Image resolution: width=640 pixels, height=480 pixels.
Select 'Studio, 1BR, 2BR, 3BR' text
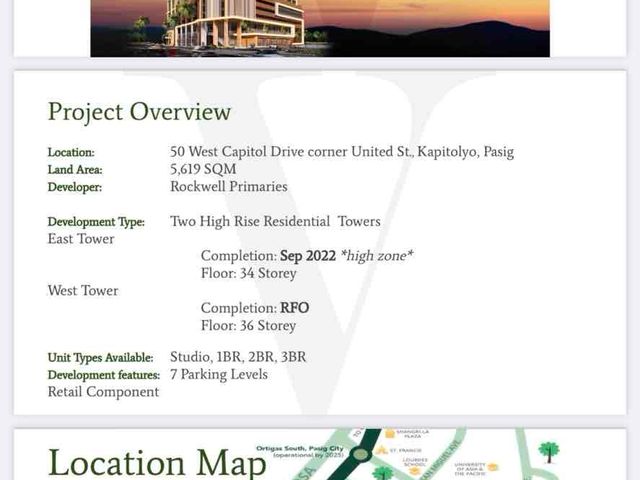pyautogui.click(x=238, y=357)
